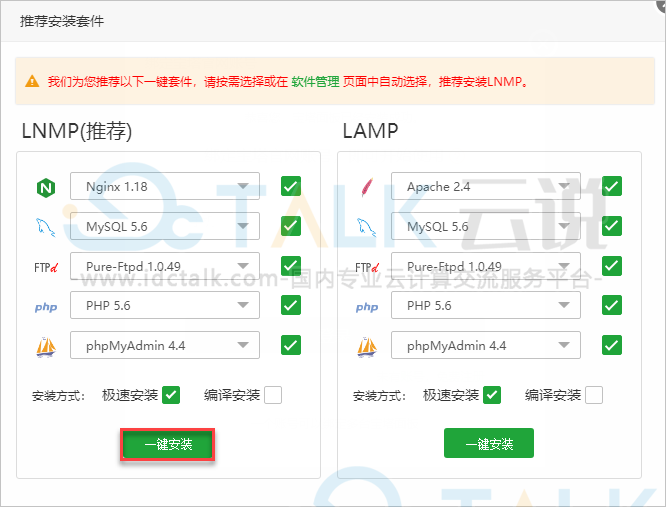The image size is (666, 507).
Task: Enable LAMP 编译安装 checkbox
Action: coord(594,395)
